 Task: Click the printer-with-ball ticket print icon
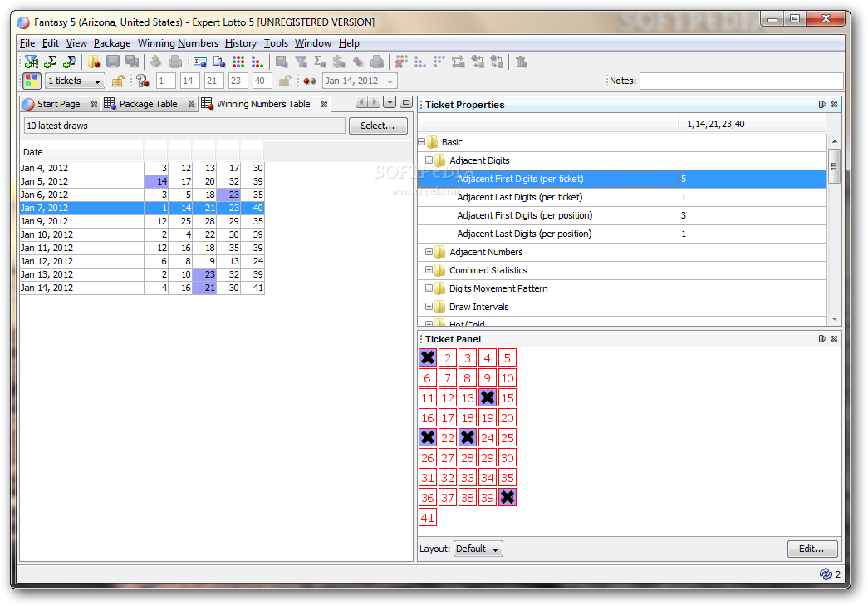point(377,62)
